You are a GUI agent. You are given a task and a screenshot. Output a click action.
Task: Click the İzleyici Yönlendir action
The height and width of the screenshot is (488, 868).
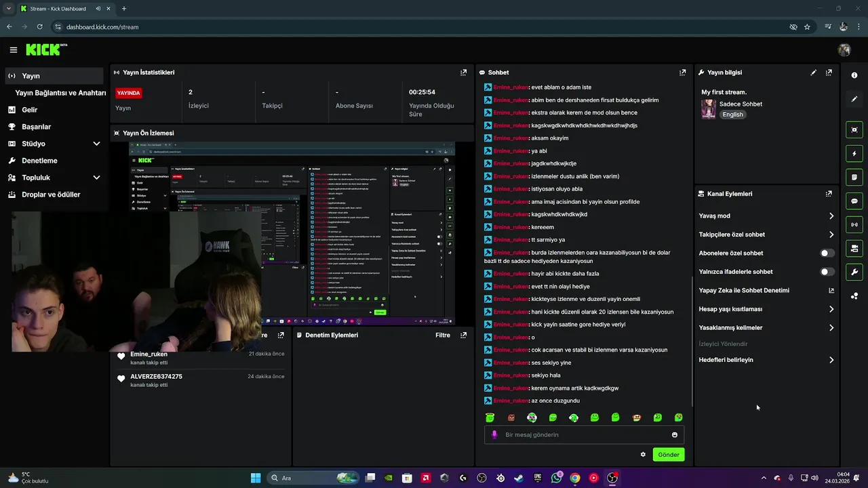[723, 344]
